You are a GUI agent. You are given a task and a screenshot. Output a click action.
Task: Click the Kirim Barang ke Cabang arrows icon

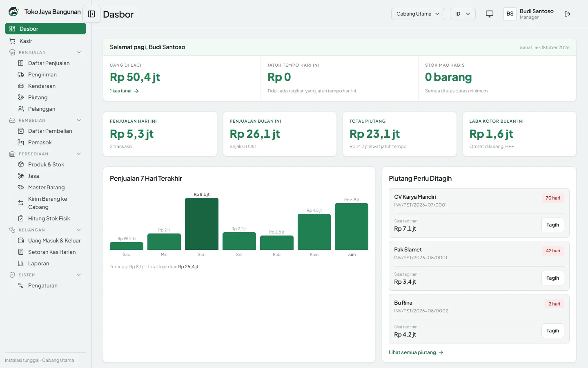coord(21,203)
